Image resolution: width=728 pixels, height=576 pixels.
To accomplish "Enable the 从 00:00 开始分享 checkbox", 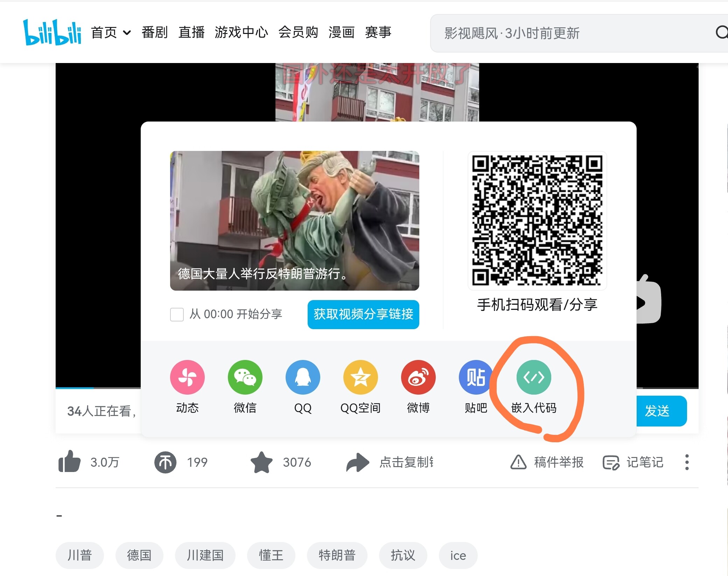I will point(177,314).
